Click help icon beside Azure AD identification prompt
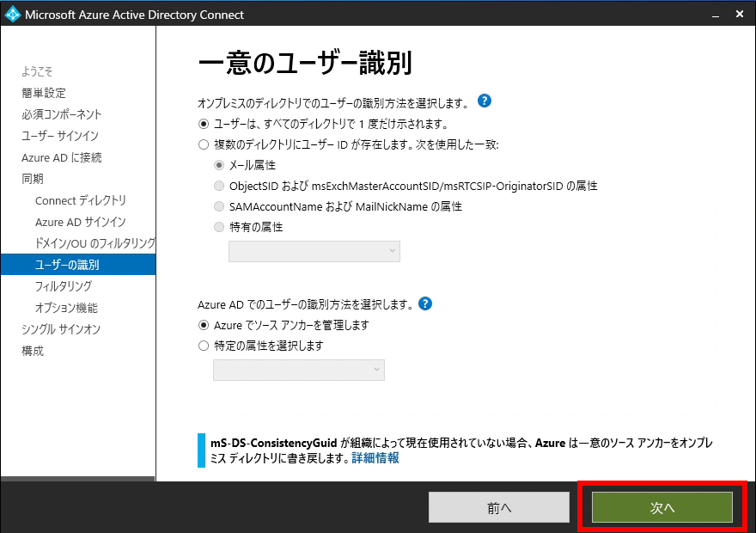Image resolution: width=756 pixels, height=533 pixels. [424, 303]
